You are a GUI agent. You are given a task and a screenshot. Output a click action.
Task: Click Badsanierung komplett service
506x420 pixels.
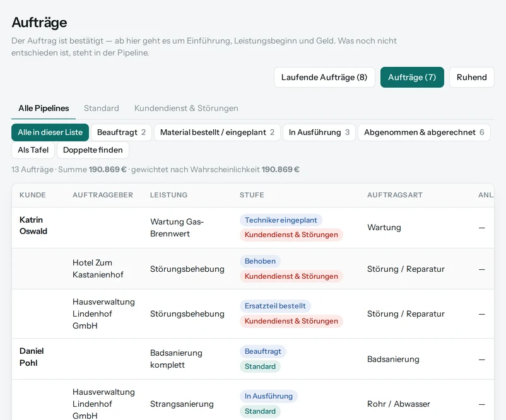pos(176,359)
